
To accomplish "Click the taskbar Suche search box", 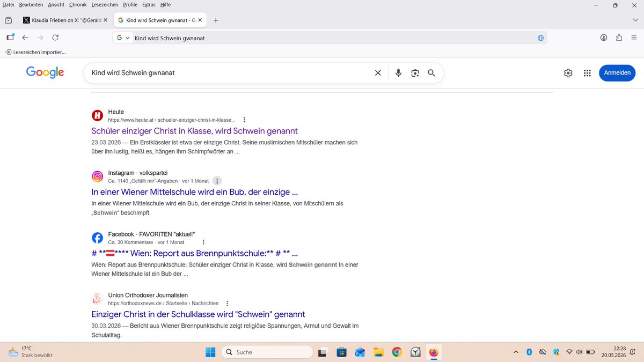I will click(x=267, y=352).
